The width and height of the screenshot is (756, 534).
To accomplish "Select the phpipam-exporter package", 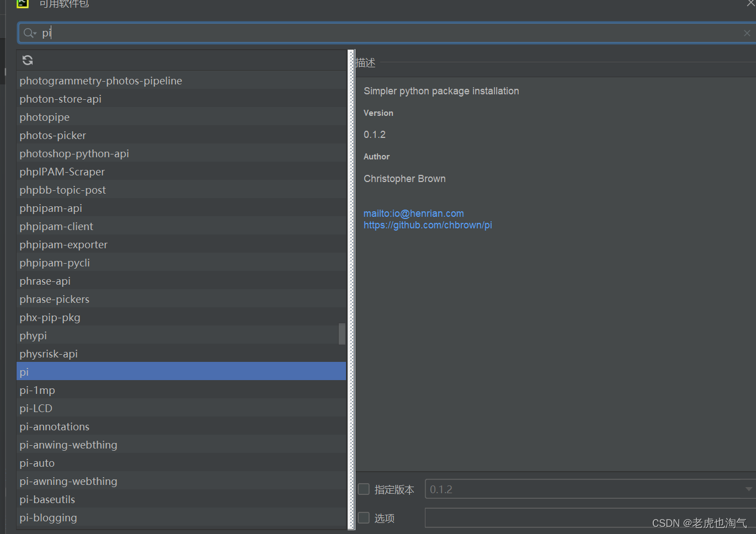I will 64,244.
